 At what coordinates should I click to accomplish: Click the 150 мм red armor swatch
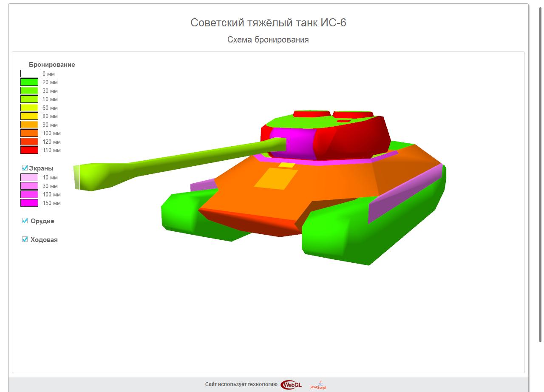(x=29, y=150)
